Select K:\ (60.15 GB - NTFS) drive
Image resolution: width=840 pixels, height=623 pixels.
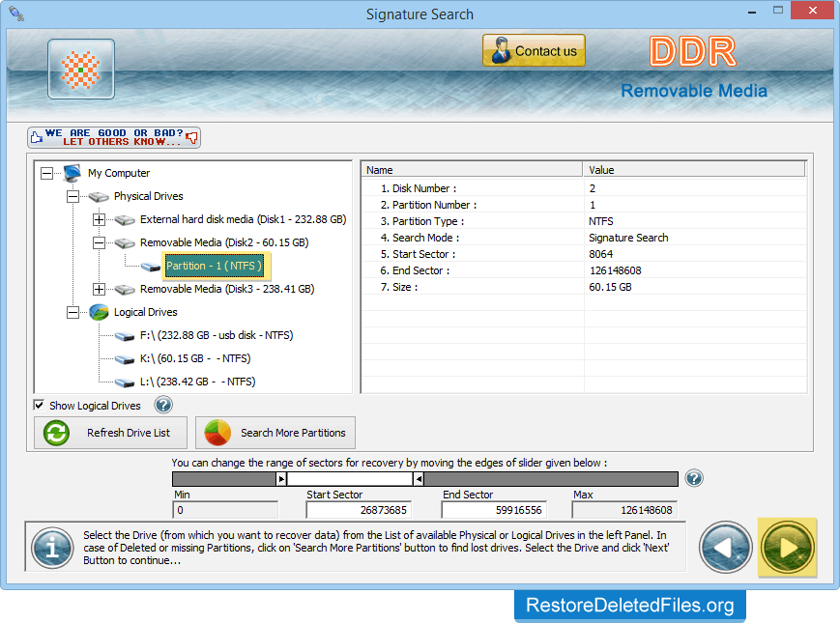pos(195,358)
